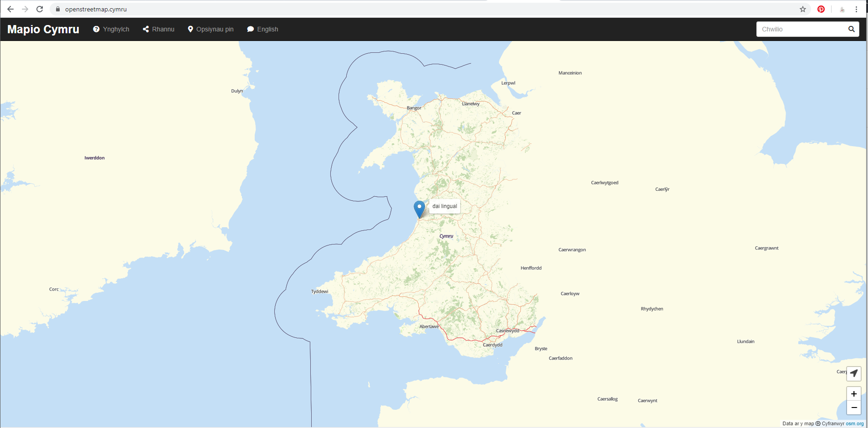Click the address bar URL
The width and height of the screenshot is (868, 428).
[x=96, y=9]
